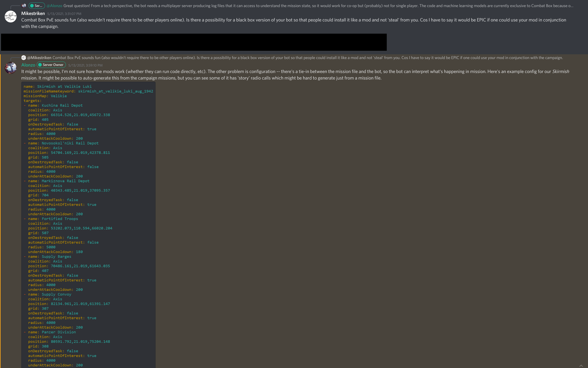This screenshot has height=368, width=588.
Task: Click the Mikestriken username header
Action: pos(33,13)
